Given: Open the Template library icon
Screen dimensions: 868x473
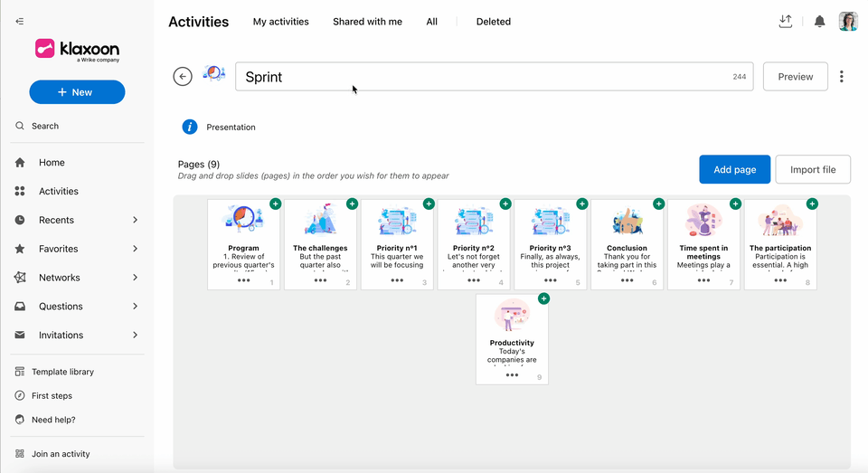Looking at the screenshot, I should (20, 372).
